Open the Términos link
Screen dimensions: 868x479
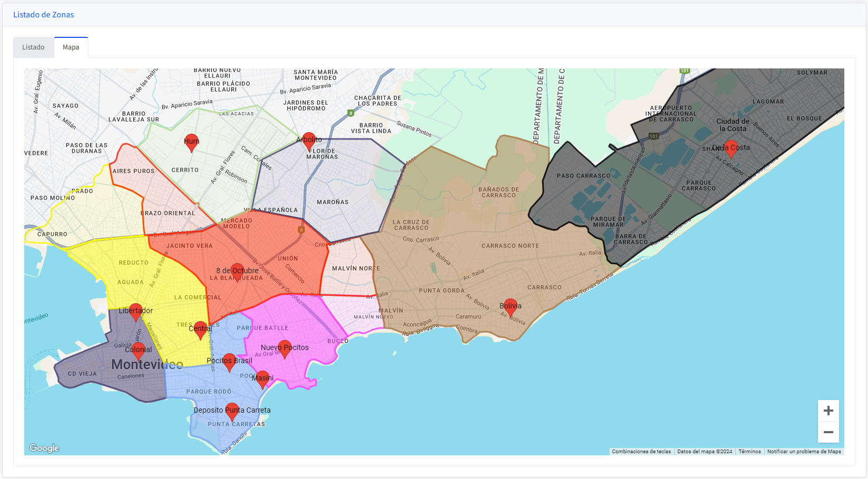(x=750, y=452)
